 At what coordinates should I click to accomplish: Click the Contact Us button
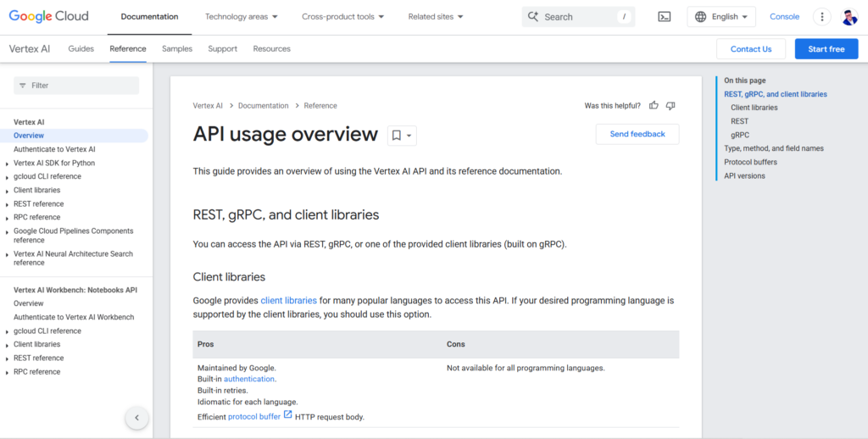[751, 48]
